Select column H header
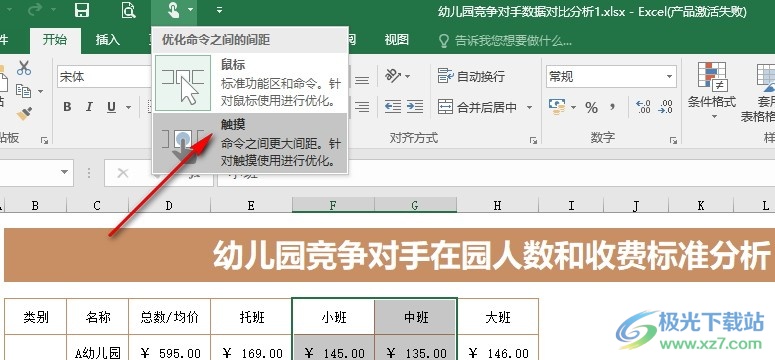This screenshot has width=775, height=360. click(x=497, y=205)
